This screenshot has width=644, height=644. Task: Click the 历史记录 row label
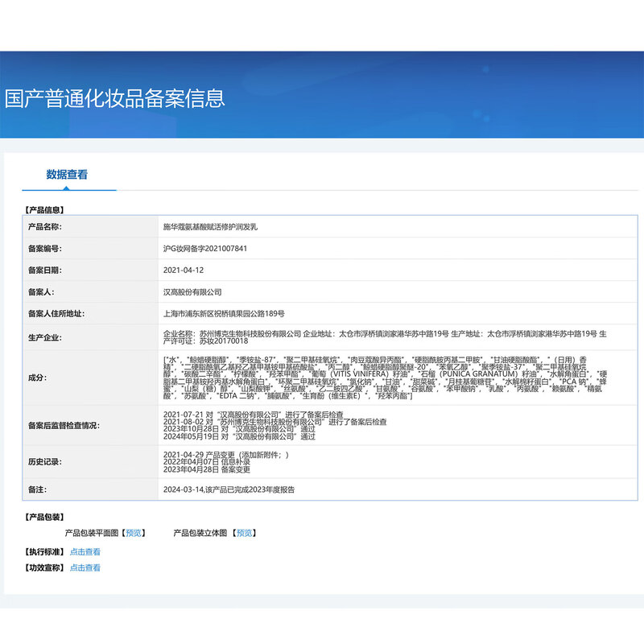45,462
